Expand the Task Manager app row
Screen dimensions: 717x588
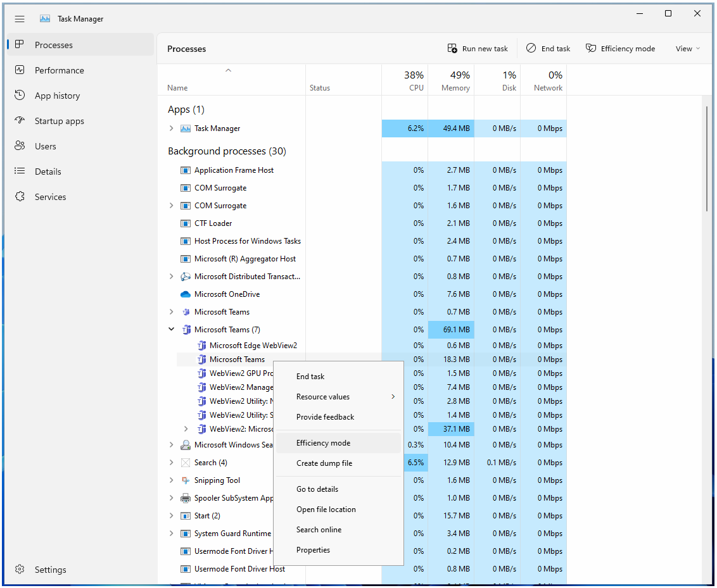(x=171, y=128)
